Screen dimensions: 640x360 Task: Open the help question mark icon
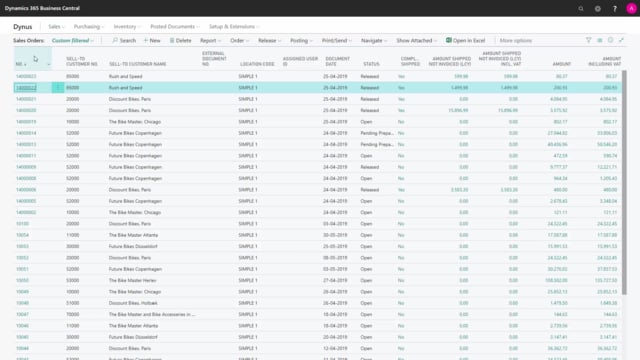point(615,9)
